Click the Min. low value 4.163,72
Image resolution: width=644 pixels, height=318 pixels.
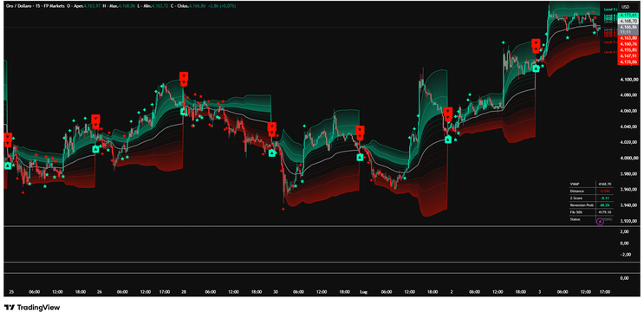coord(160,6)
